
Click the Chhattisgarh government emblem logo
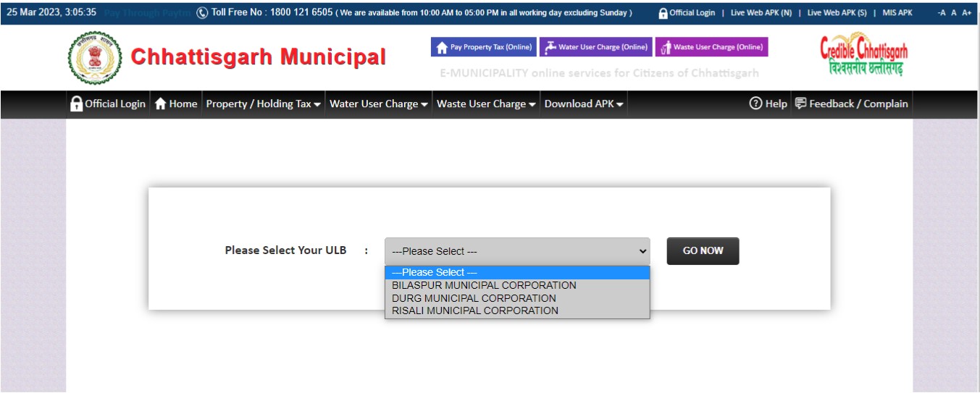tap(95, 59)
